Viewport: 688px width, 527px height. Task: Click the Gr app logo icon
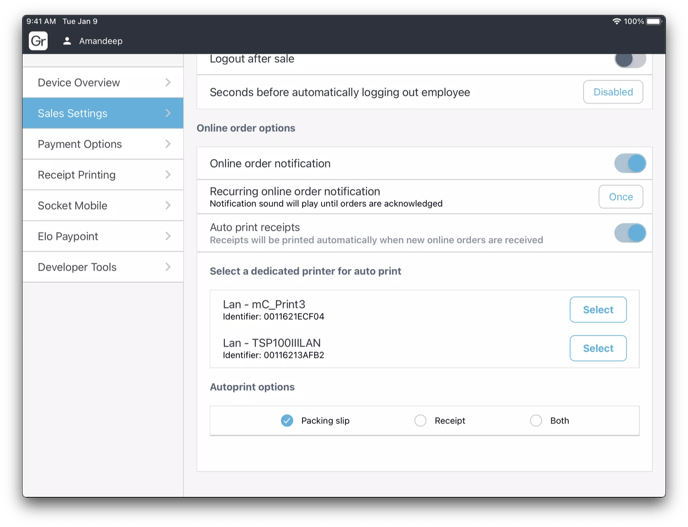click(38, 41)
